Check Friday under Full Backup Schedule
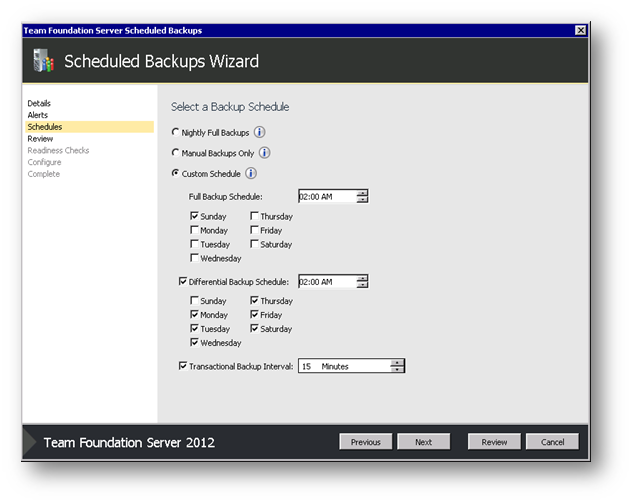 point(254,230)
